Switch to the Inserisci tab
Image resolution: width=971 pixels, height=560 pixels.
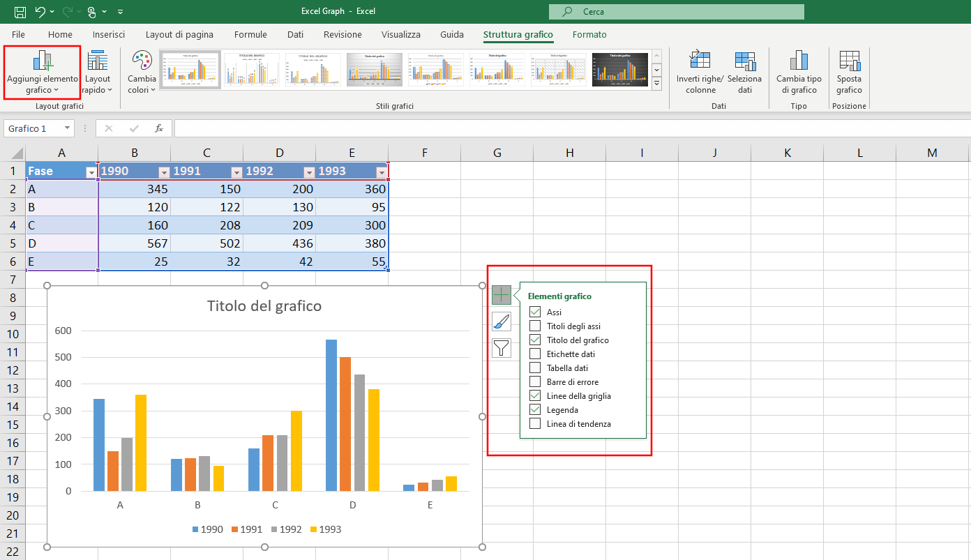pyautogui.click(x=109, y=34)
